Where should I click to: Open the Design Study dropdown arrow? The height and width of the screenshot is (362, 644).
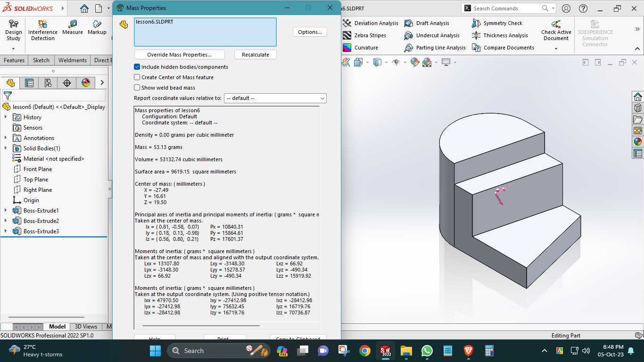point(13,48)
